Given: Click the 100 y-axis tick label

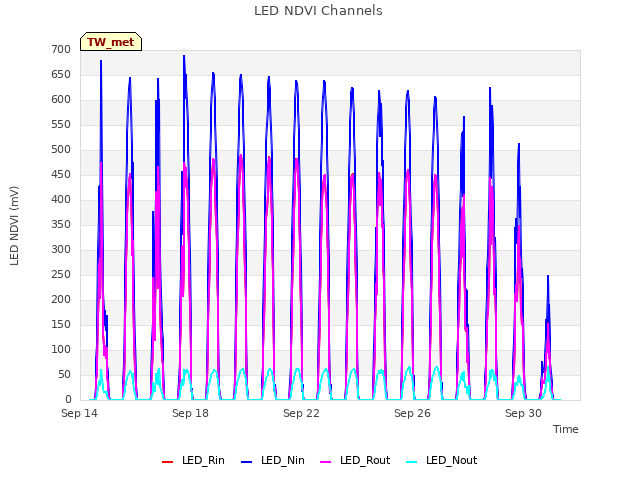Looking at the screenshot, I should [x=61, y=349].
